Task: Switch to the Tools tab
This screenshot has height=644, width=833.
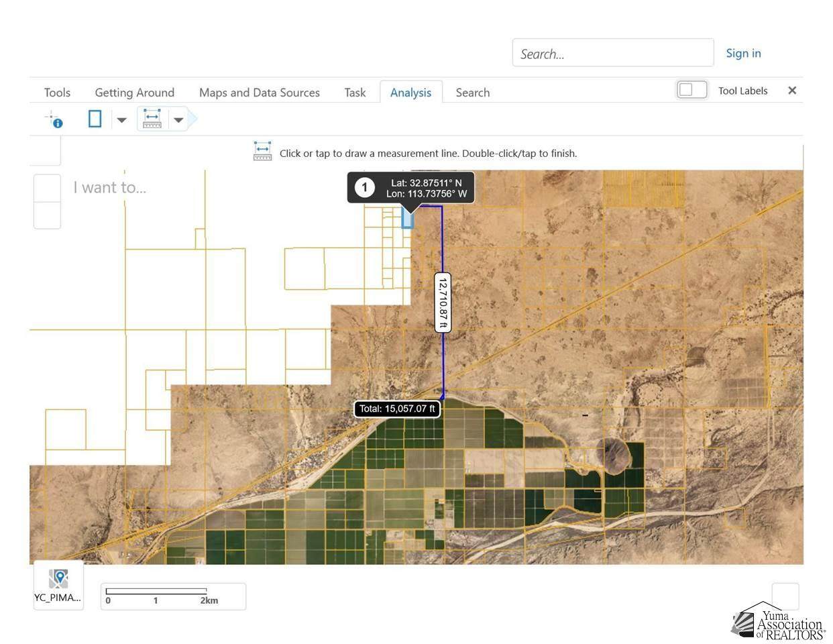Action: click(57, 93)
